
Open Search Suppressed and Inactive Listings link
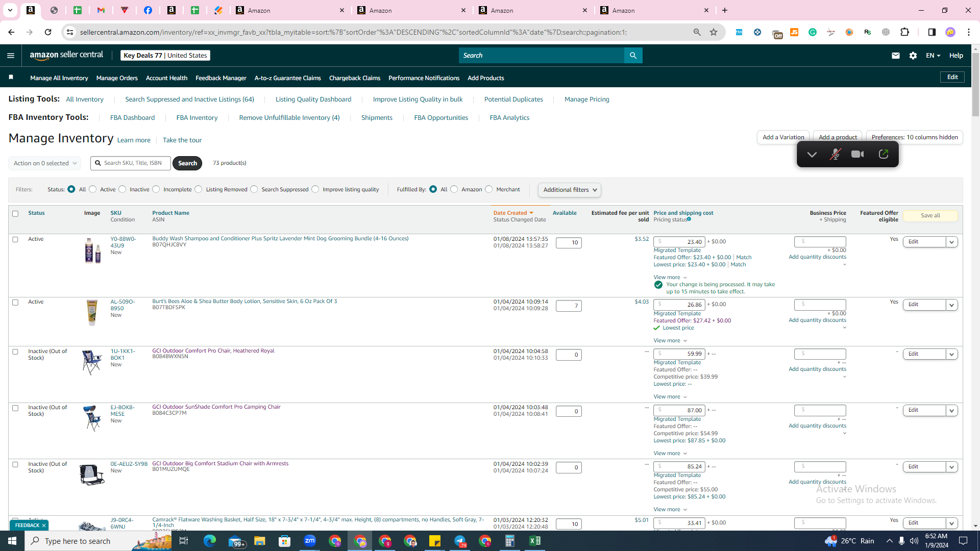coord(189,99)
